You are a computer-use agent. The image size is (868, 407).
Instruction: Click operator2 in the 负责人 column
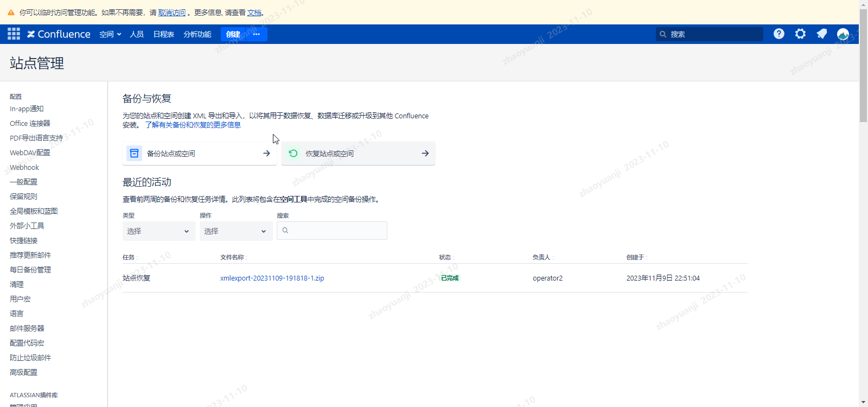[x=548, y=278]
